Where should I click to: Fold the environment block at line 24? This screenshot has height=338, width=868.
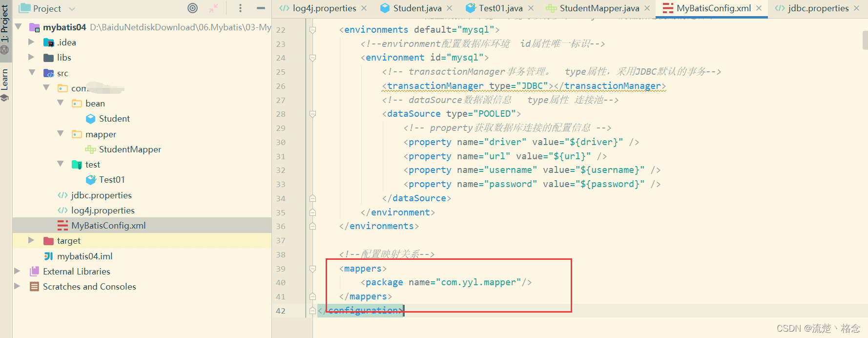[312, 58]
